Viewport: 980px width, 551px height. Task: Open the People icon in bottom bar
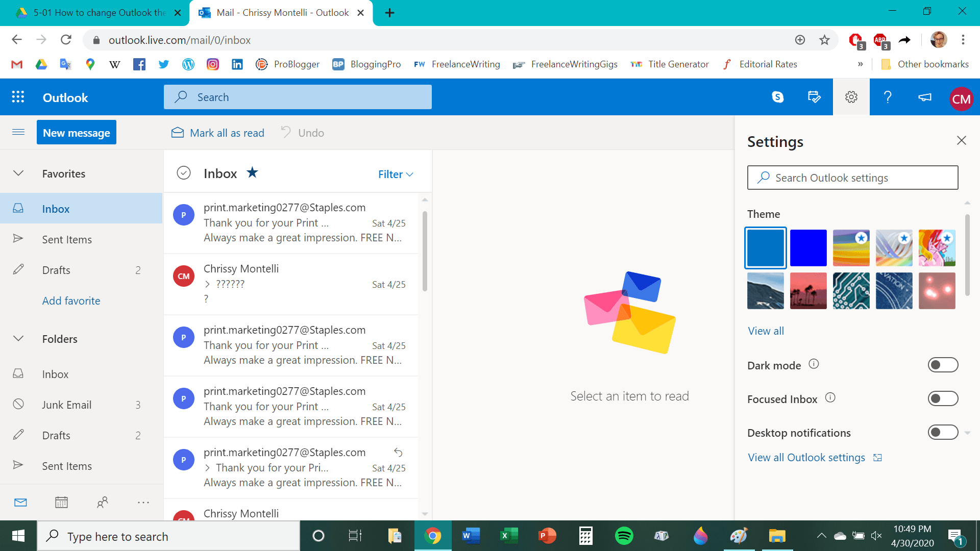pyautogui.click(x=102, y=503)
